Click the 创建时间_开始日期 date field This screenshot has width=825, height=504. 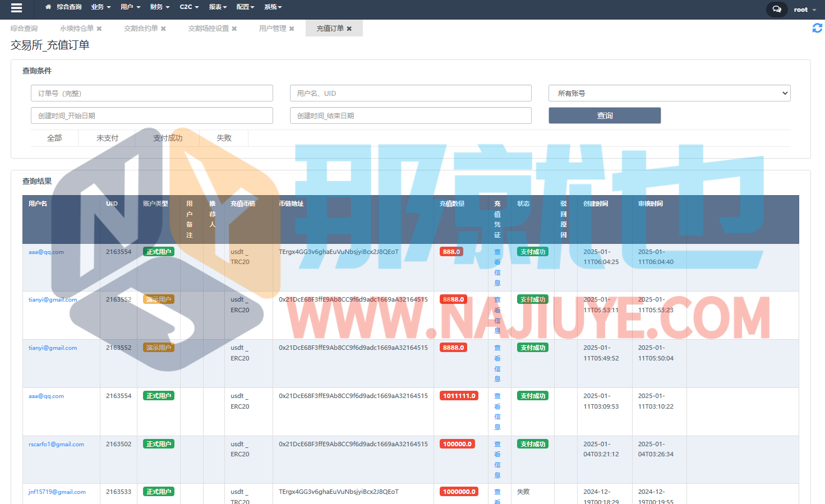(151, 115)
